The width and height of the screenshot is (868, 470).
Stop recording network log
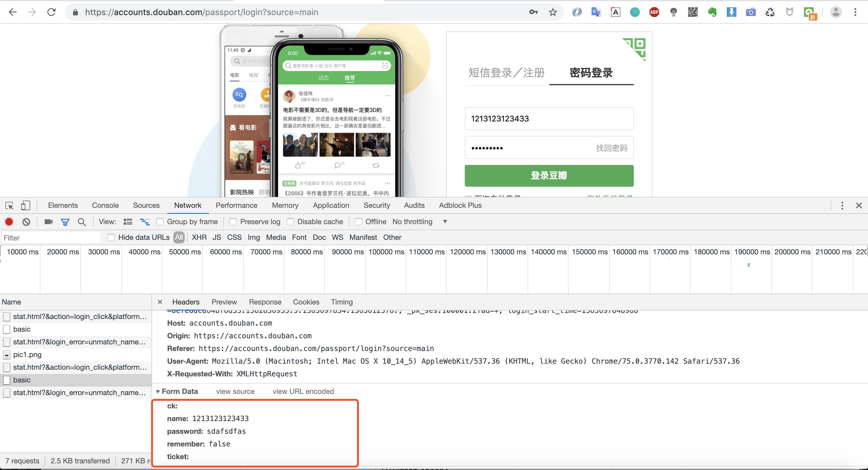(x=9, y=221)
